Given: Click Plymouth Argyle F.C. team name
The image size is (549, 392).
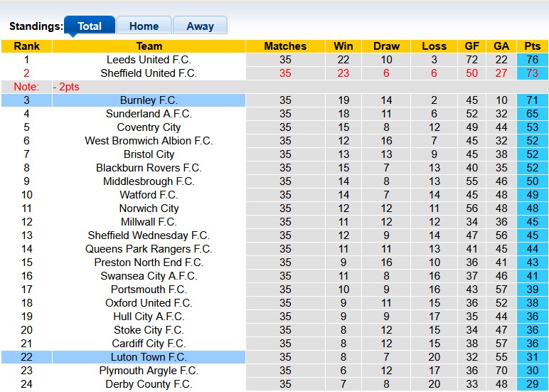Looking at the screenshot, I should click(149, 371).
